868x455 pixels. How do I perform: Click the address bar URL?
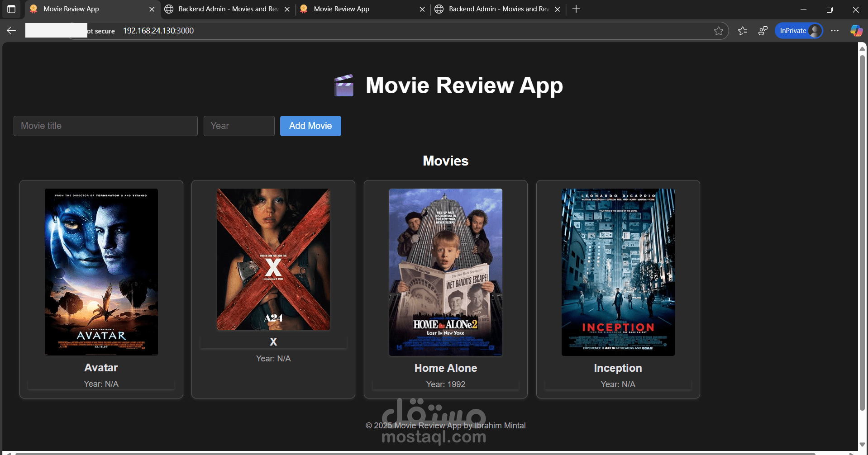158,31
